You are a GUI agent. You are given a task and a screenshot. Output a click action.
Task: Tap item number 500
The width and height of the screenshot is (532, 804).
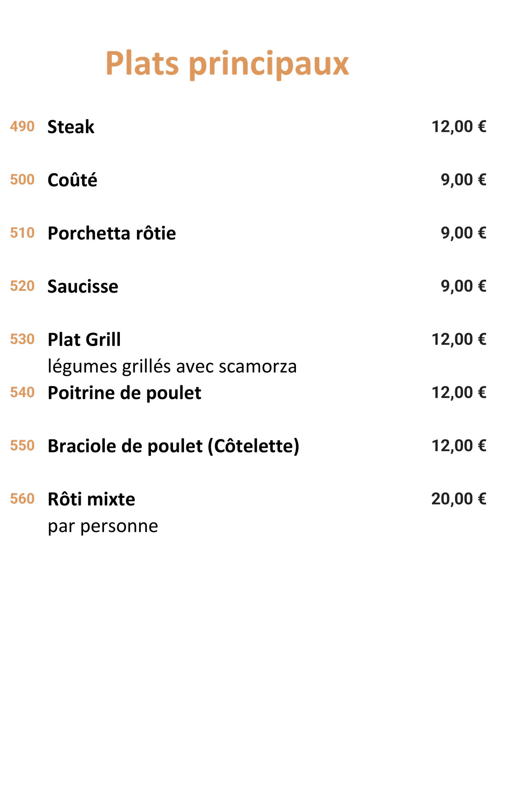22,180
